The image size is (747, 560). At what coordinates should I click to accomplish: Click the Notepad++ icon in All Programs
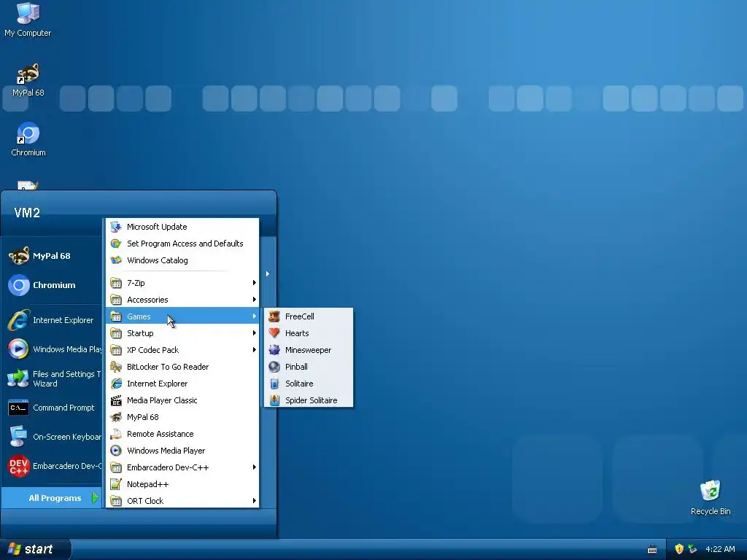pos(116,484)
